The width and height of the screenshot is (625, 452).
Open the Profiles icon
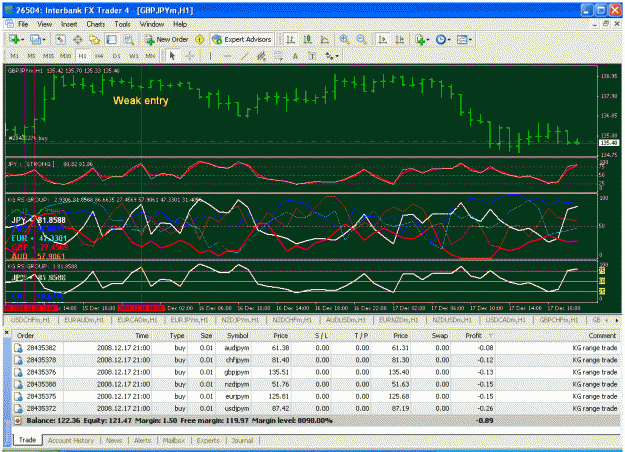35,39
